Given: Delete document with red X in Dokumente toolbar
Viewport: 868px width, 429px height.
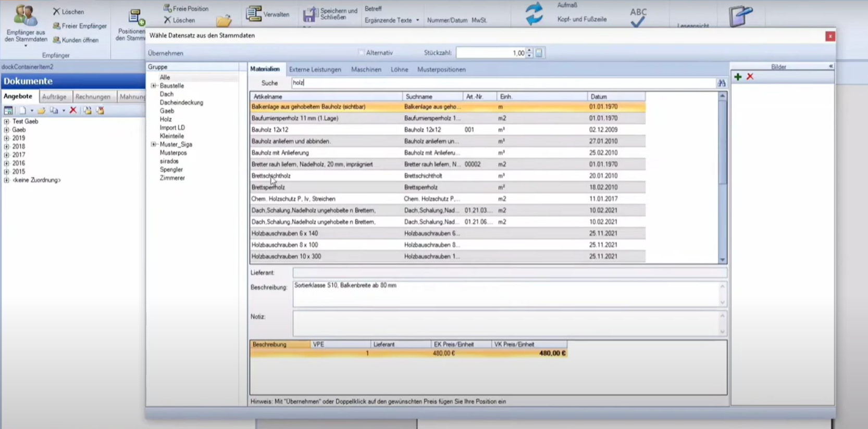Looking at the screenshot, I should pyautogui.click(x=73, y=110).
